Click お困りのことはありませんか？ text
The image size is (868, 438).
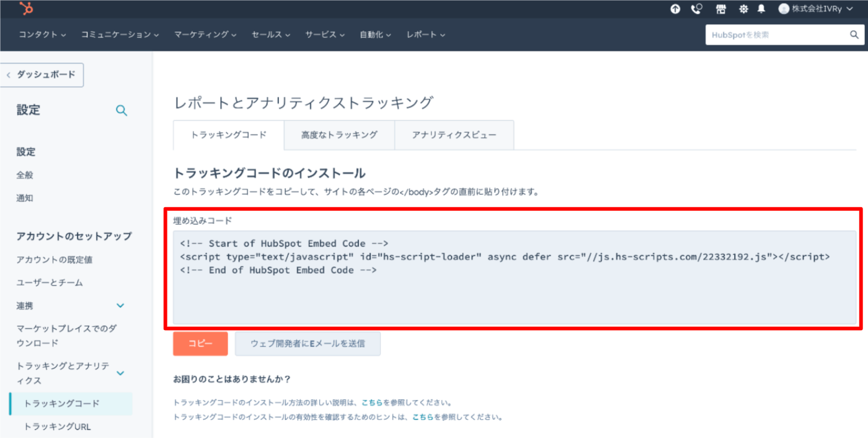(232, 378)
